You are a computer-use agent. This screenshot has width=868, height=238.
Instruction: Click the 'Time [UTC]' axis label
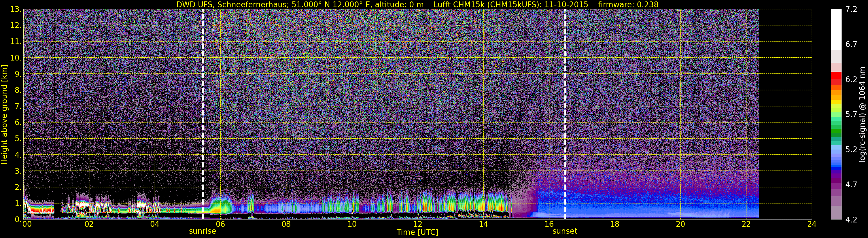[x=417, y=232]
